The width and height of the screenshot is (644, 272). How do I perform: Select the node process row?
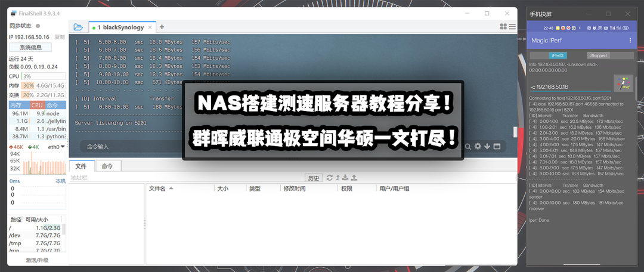click(x=38, y=113)
